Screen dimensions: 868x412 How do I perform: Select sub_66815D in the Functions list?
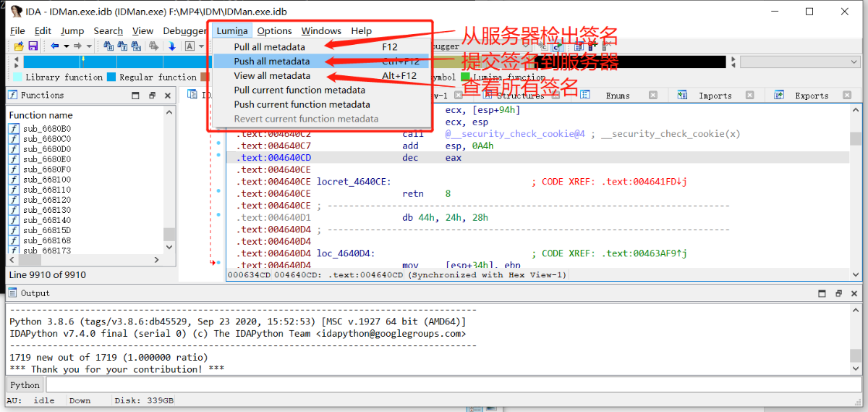47,230
